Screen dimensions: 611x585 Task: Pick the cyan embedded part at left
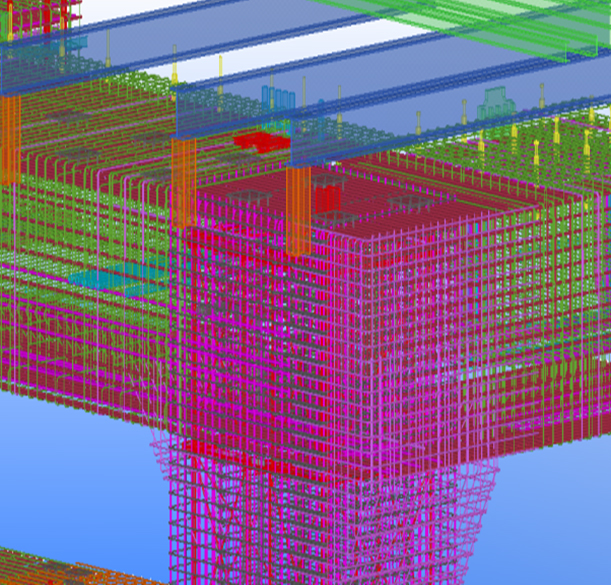120,280
